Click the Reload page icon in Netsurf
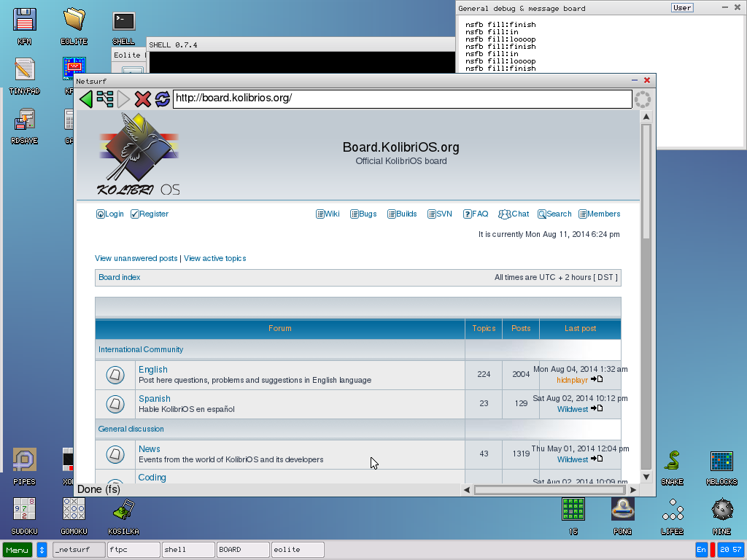Viewport: 747px width, 560px height. tap(163, 99)
